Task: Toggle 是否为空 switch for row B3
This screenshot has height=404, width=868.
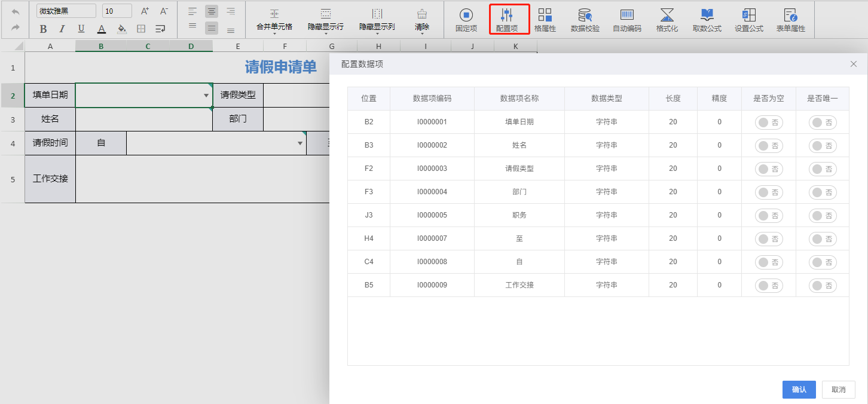Action: click(x=769, y=146)
